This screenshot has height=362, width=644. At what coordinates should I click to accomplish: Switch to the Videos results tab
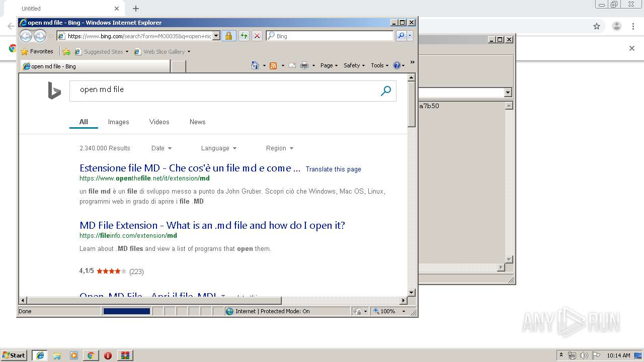[159, 122]
